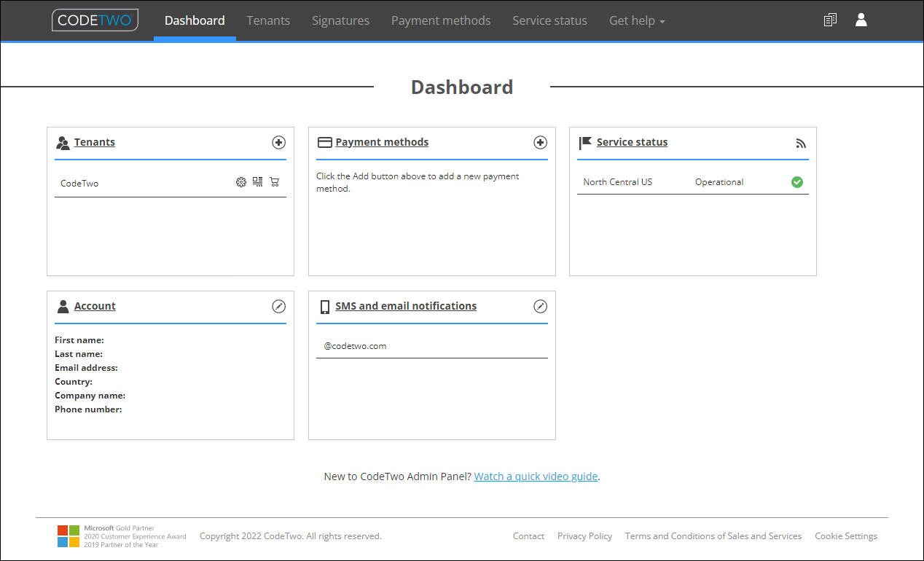Click the Microsoft Gold Partner logo
Image resolution: width=924 pixels, height=561 pixels.
122,536
